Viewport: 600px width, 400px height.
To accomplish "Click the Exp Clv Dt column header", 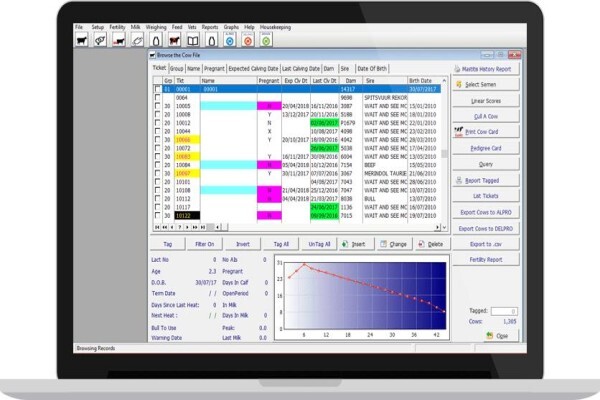I will [296, 81].
